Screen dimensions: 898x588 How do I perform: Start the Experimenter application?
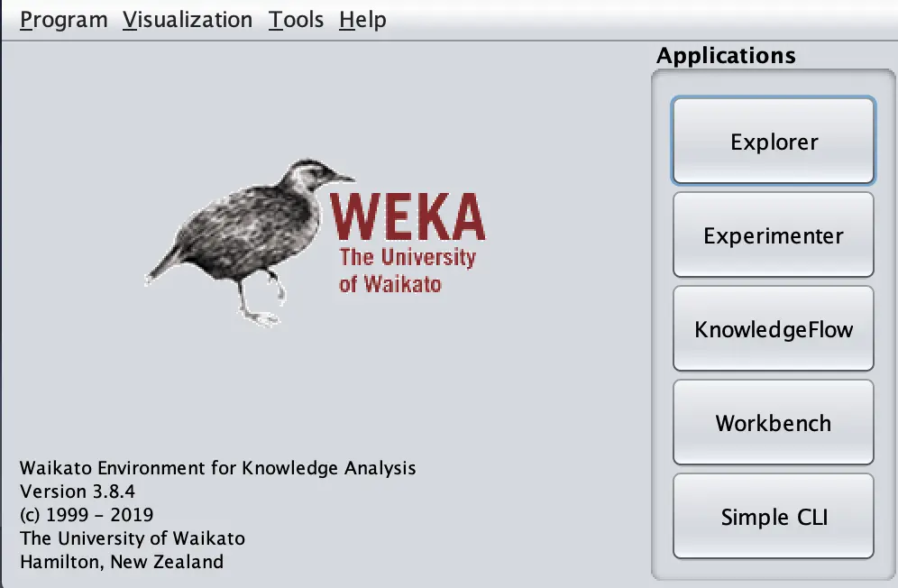[x=774, y=235]
